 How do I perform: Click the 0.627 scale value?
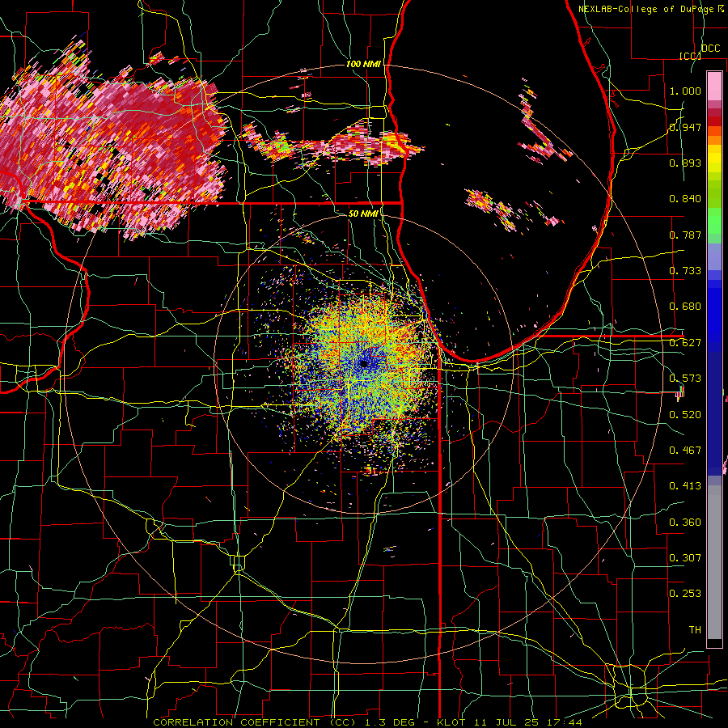tap(685, 343)
